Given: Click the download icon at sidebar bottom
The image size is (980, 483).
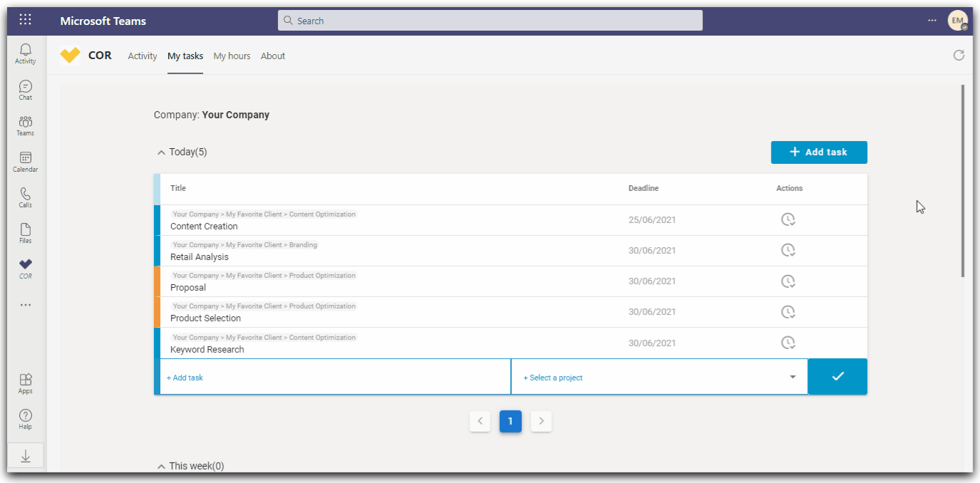Looking at the screenshot, I should coord(26,457).
